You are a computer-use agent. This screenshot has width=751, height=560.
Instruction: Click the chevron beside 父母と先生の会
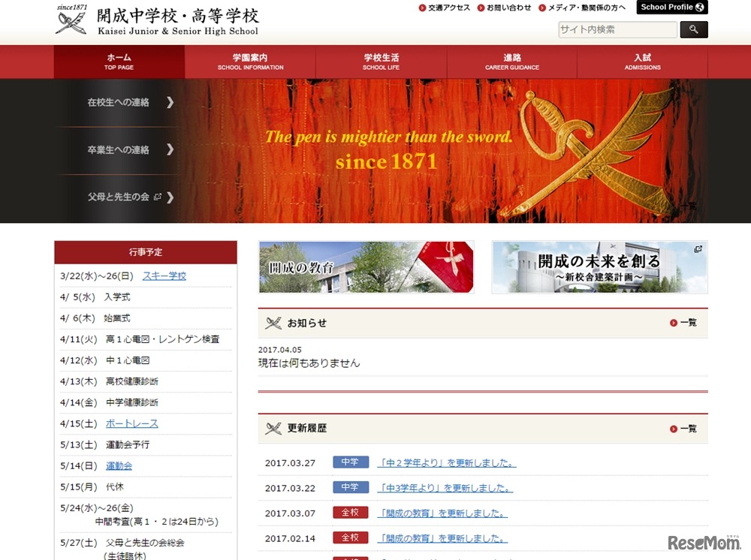click(170, 197)
